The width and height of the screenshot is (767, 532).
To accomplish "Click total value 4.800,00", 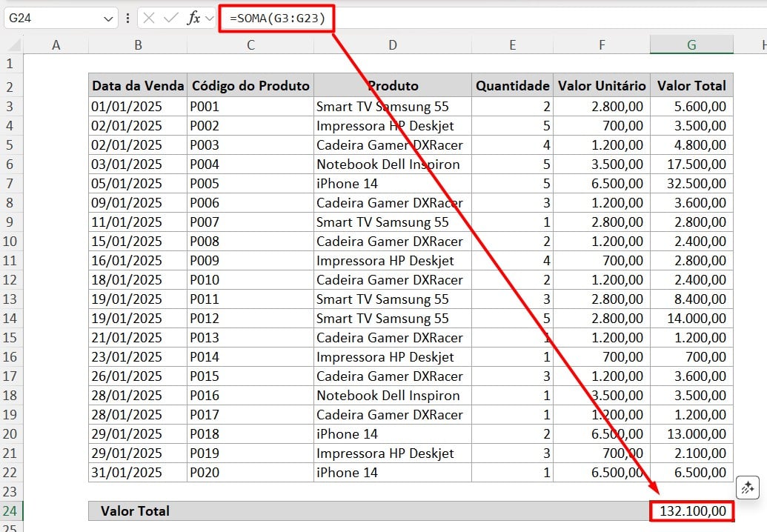I will point(691,144).
